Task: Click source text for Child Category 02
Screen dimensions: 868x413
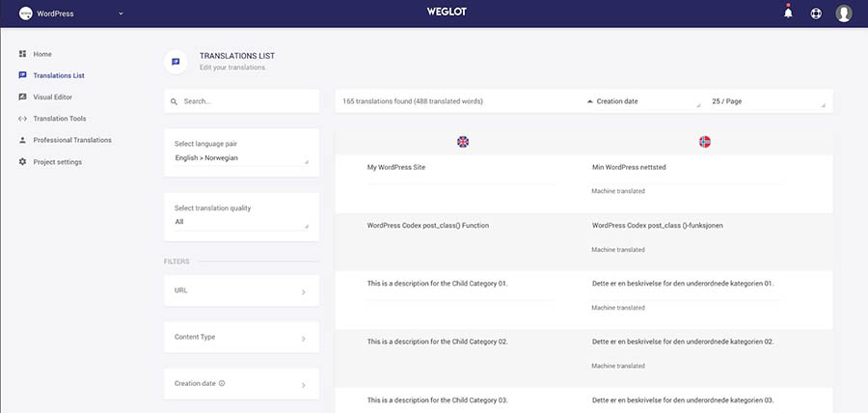Action: coord(437,343)
